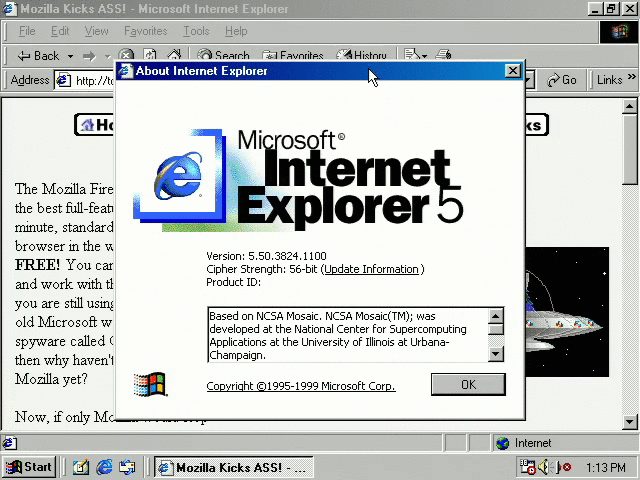The image size is (640, 480).
Task: Click the Refresh page icon
Action: point(150,55)
